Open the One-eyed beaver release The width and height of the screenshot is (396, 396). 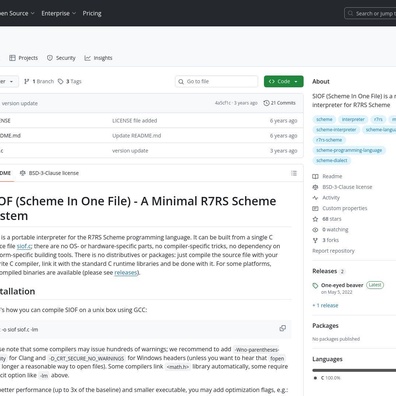[x=342, y=285]
